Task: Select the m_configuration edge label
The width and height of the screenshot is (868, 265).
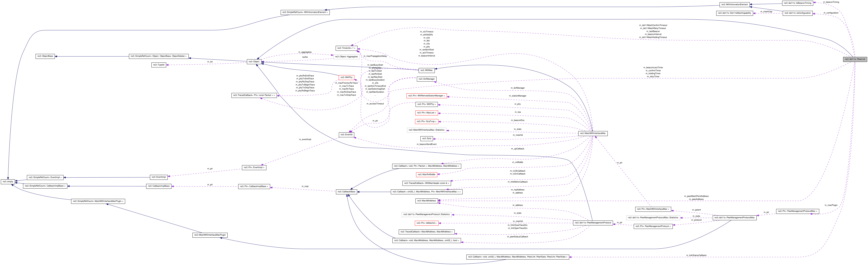Action: click(x=831, y=13)
